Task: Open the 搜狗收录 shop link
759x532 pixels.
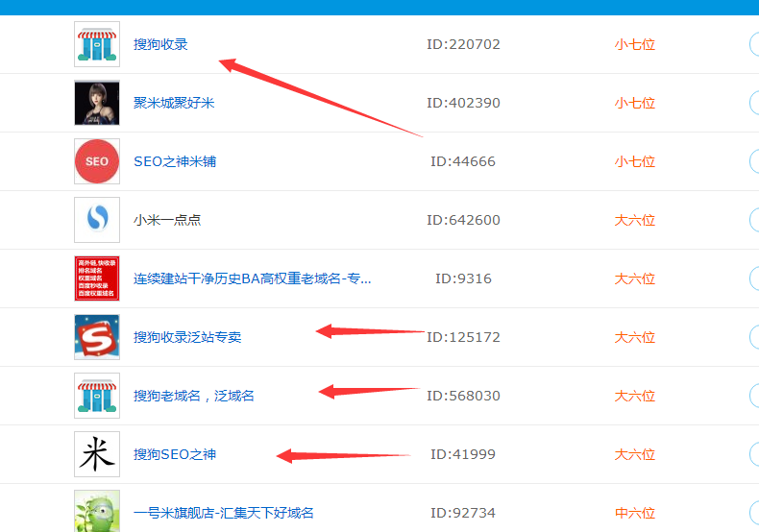Action: click(x=160, y=44)
